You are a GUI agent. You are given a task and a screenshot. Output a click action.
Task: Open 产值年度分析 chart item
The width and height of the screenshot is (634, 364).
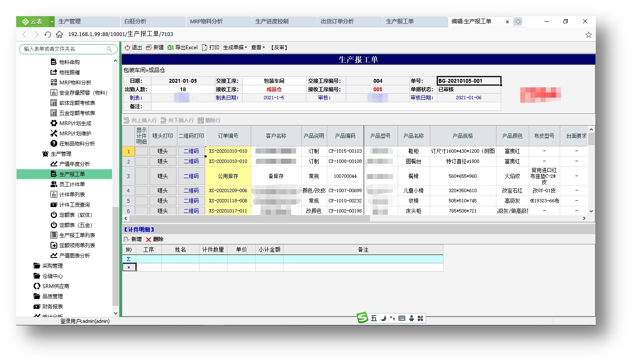(x=70, y=164)
